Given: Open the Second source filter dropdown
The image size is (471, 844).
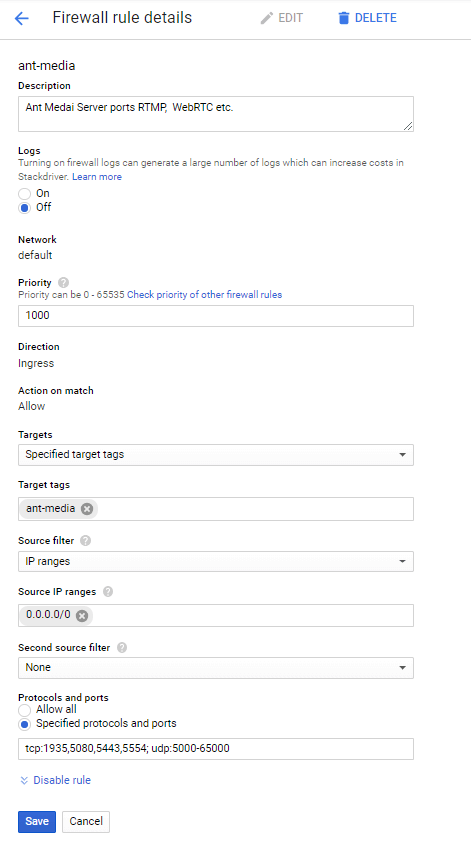Looking at the screenshot, I should (x=216, y=667).
